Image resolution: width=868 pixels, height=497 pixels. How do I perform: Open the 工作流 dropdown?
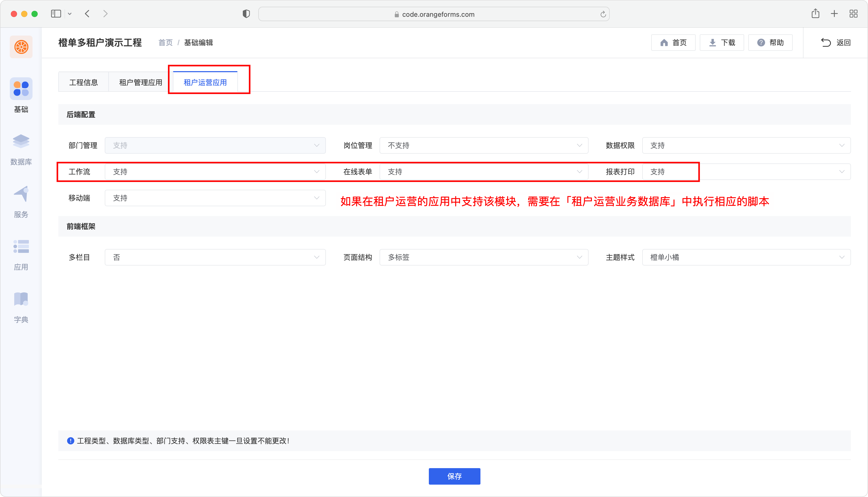tap(215, 172)
